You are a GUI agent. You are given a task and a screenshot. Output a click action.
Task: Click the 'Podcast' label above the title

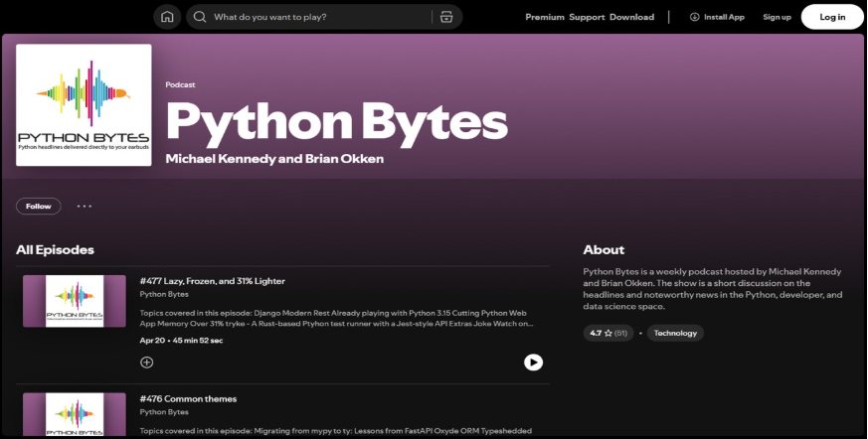tap(181, 84)
